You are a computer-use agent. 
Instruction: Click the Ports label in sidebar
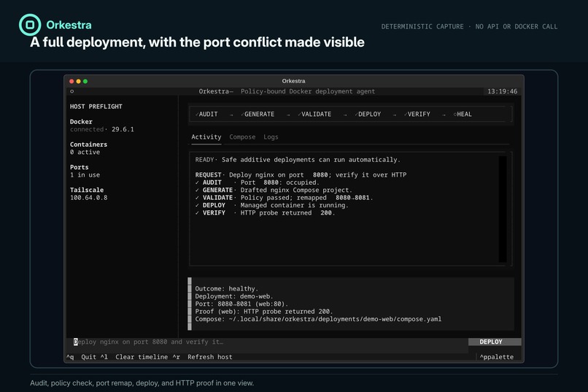click(x=79, y=167)
